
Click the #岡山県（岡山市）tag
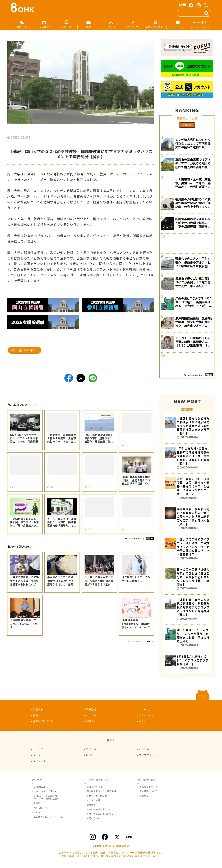25,350
